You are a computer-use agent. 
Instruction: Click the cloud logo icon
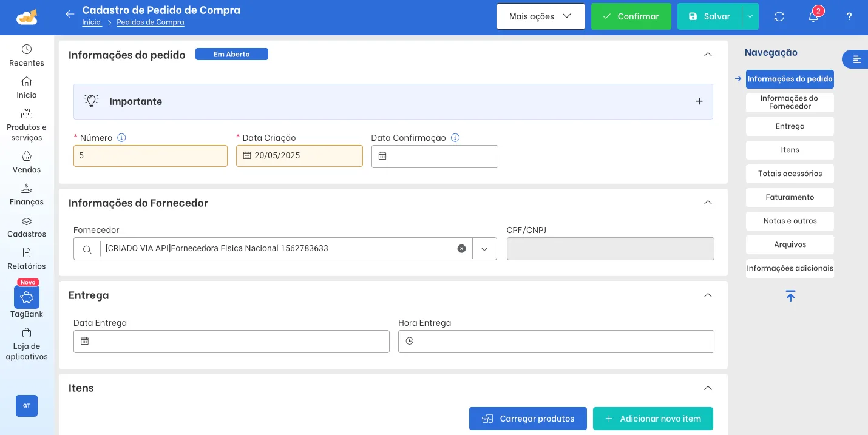point(27,17)
